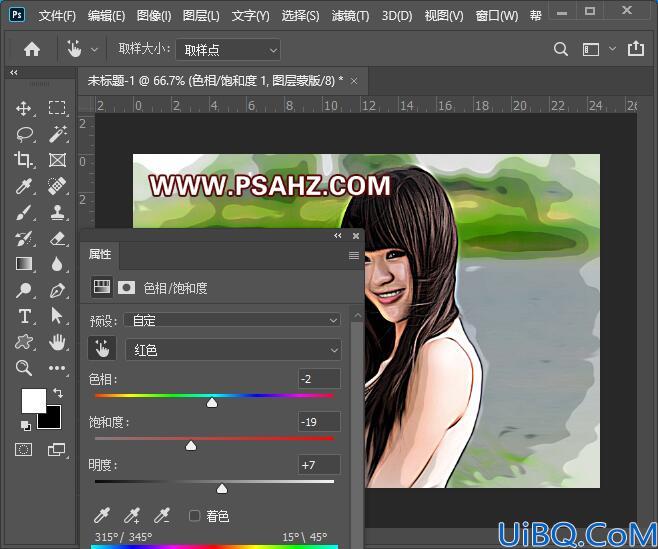Image resolution: width=658 pixels, height=549 pixels.
Task: Close the 未标题-1 document tab
Action: click(354, 81)
